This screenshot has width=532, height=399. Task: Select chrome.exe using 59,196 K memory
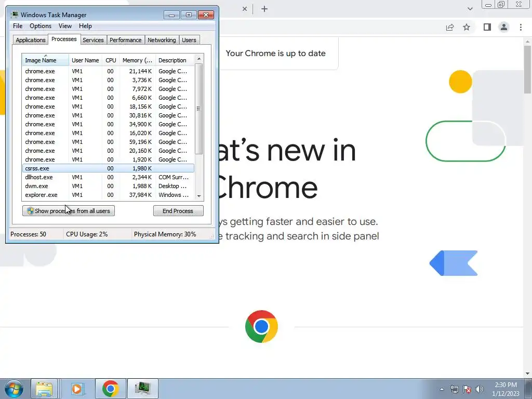pyautogui.click(x=108, y=142)
